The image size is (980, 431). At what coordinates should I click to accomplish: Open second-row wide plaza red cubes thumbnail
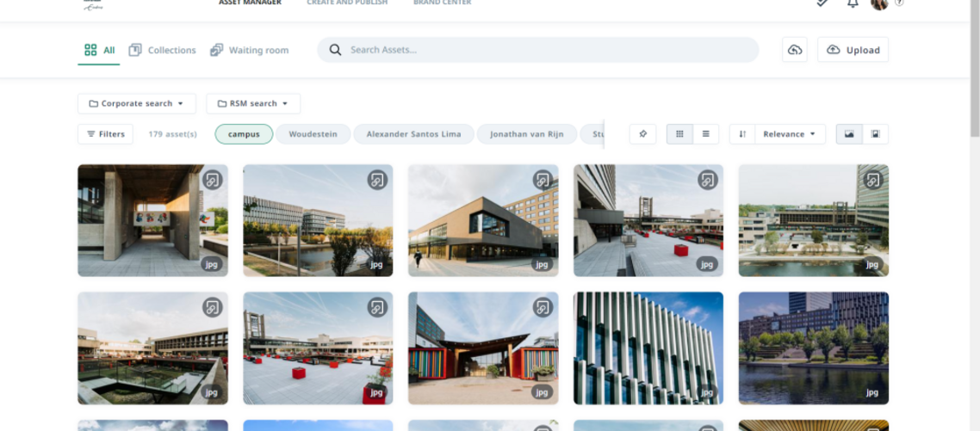318,348
